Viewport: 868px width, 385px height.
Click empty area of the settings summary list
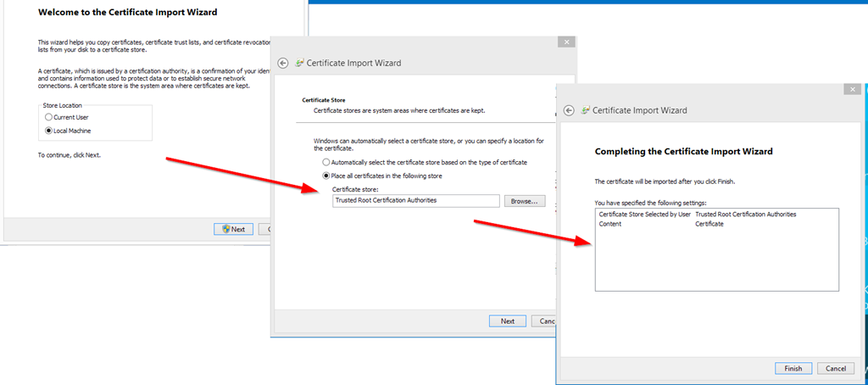[716, 263]
